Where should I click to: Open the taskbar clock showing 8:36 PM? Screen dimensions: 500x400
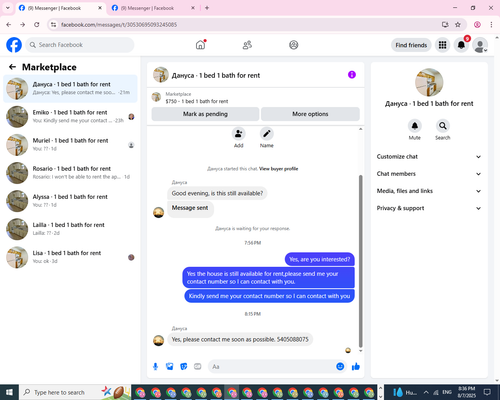point(466,392)
